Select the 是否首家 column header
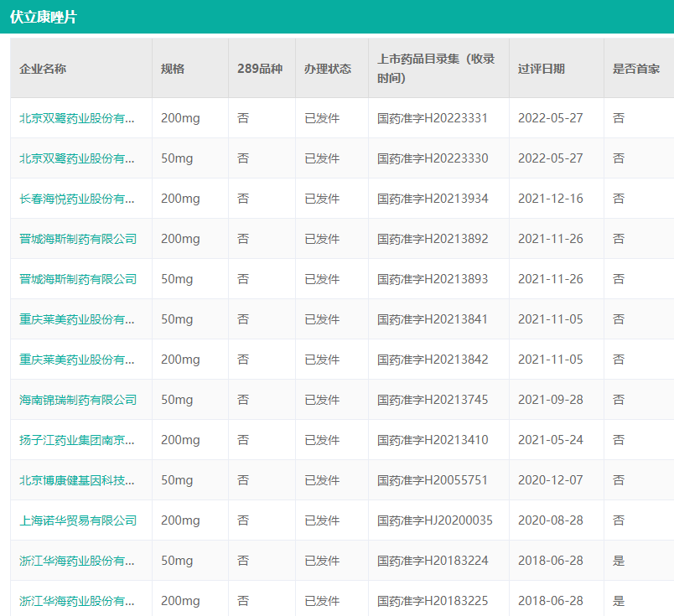The width and height of the screenshot is (674, 616). tap(635, 69)
